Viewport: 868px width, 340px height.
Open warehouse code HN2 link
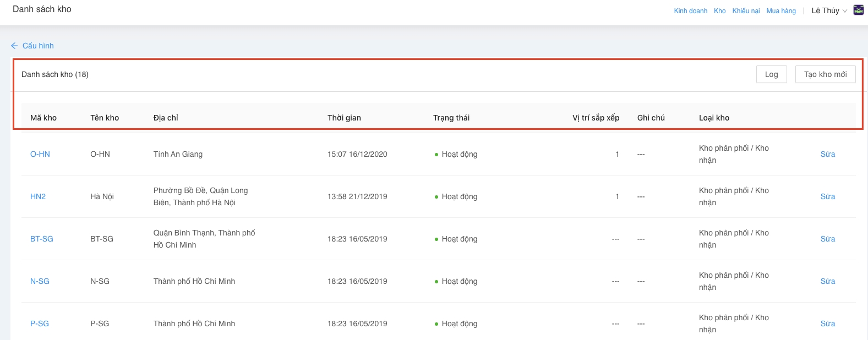tap(38, 196)
